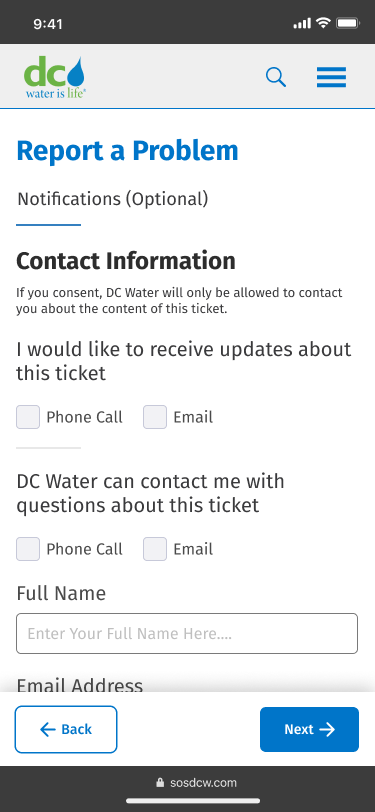Tap the left arrow in Back button
Image resolution: width=375 pixels, height=812 pixels.
pyautogui.click(x=48, y=729)
